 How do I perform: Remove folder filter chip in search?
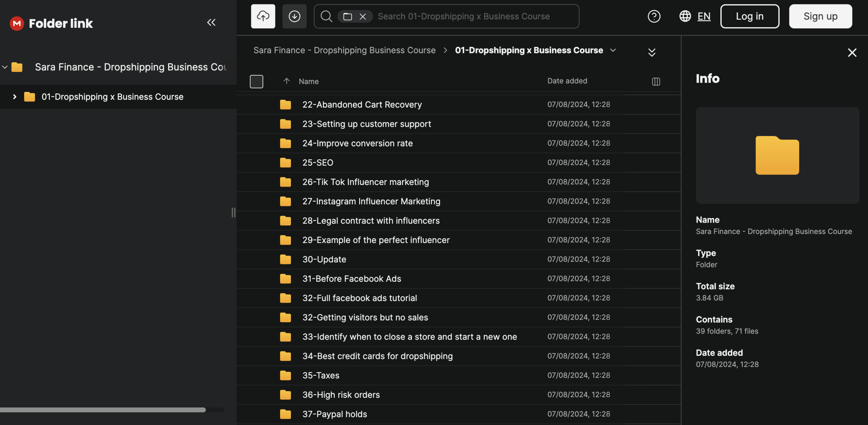(362, 17)
